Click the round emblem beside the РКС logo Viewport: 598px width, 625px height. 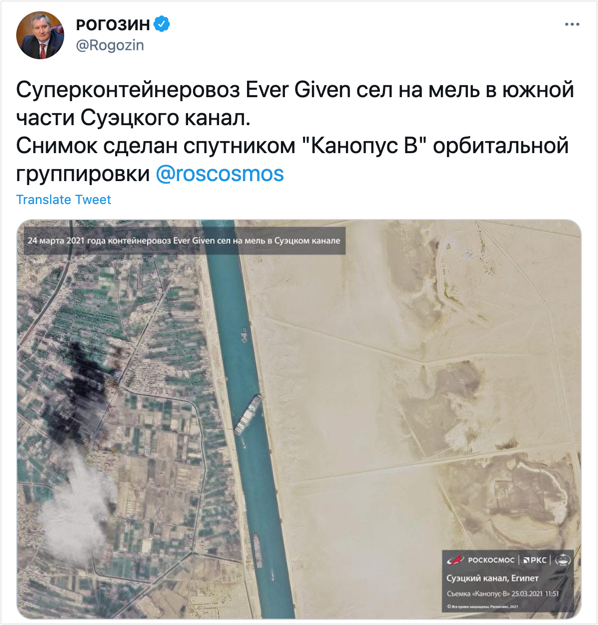(x=563, y=560)
